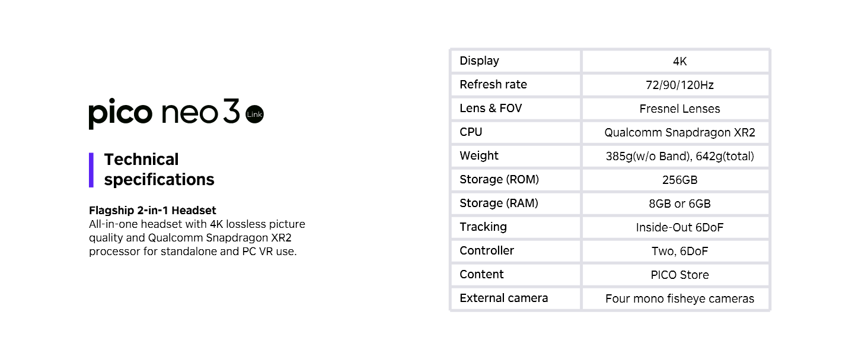Screen dimensions: 868x356
Task: Click the All-in-one headset description paragraph
Action: pyautogui.click(x=197, y=238)
